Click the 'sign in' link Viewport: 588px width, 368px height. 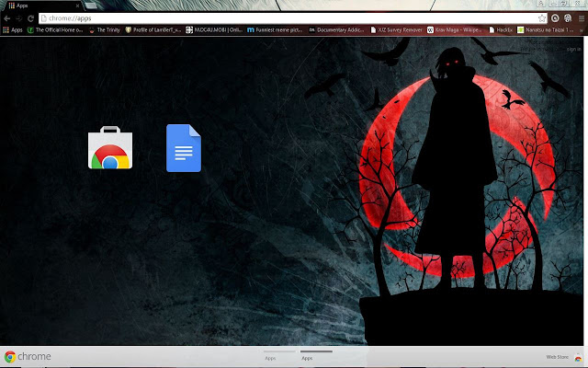[573, 49]
